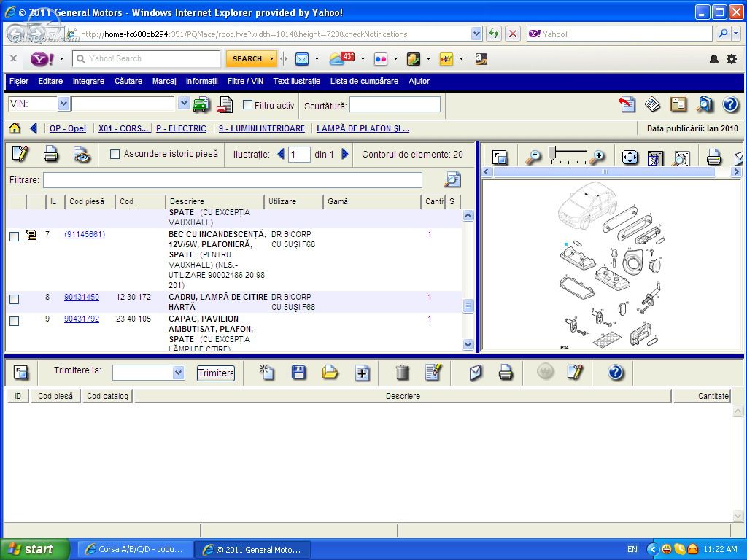The height and width of the screenshot is (560, 747).
Task: Click parts list scroll down arrow
Action: click(x=468, y=344)
